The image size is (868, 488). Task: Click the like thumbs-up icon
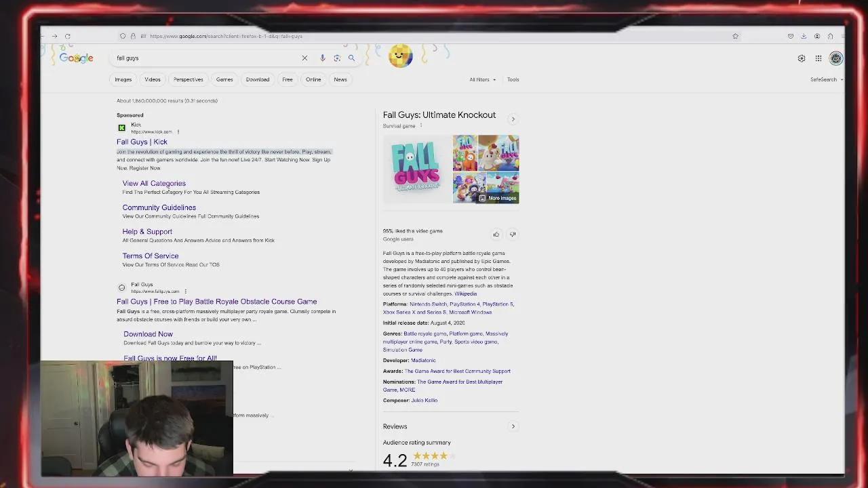point(496,235)
